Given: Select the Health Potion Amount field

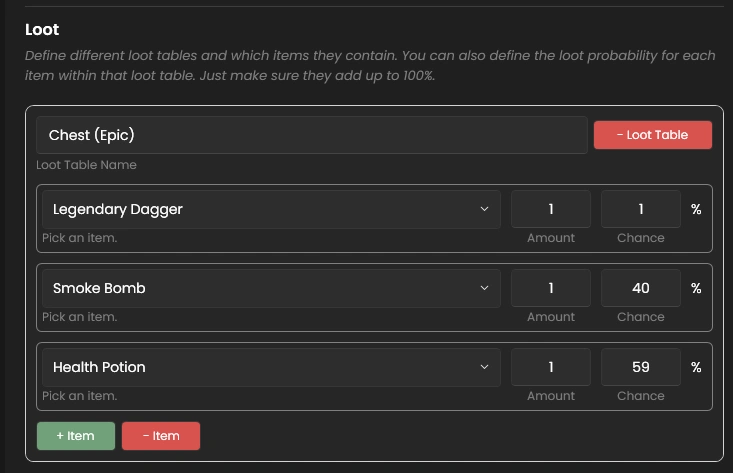Looking at the screenshot, I should 551,367.
